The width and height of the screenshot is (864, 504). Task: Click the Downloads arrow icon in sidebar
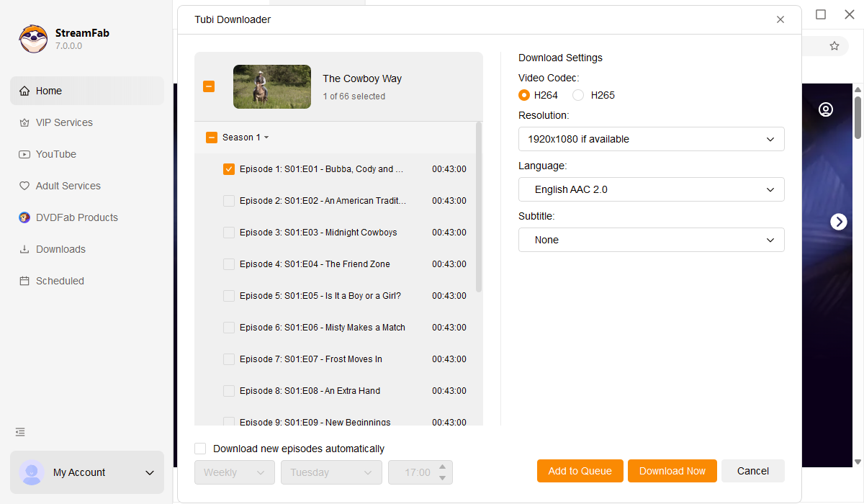[x=24, y=249]
